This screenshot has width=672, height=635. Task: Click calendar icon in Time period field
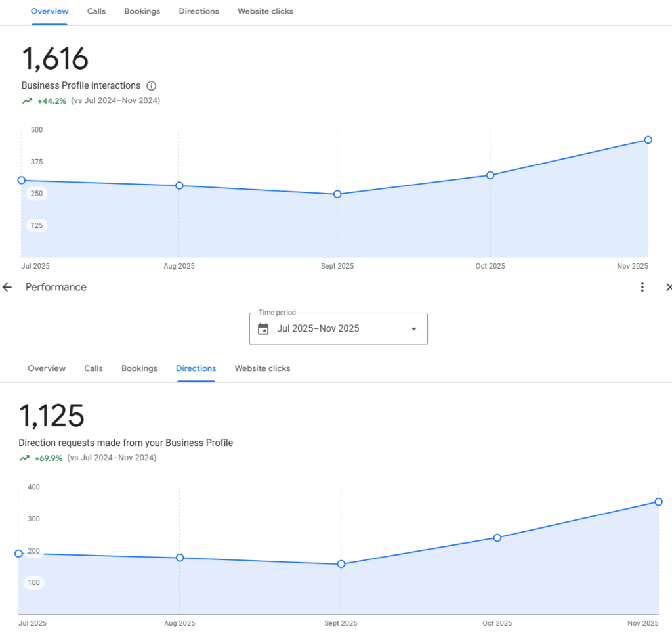click(263, 329)
